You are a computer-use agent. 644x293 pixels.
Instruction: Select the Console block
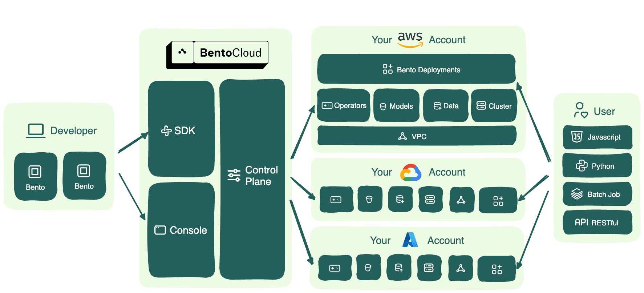point(181,230)
